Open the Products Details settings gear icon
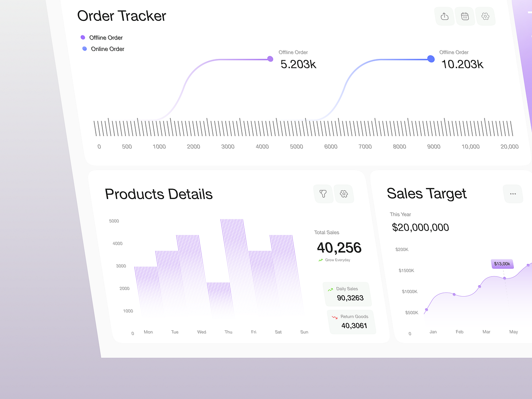This screenshot has width=532, height=399. click(344, 194)
